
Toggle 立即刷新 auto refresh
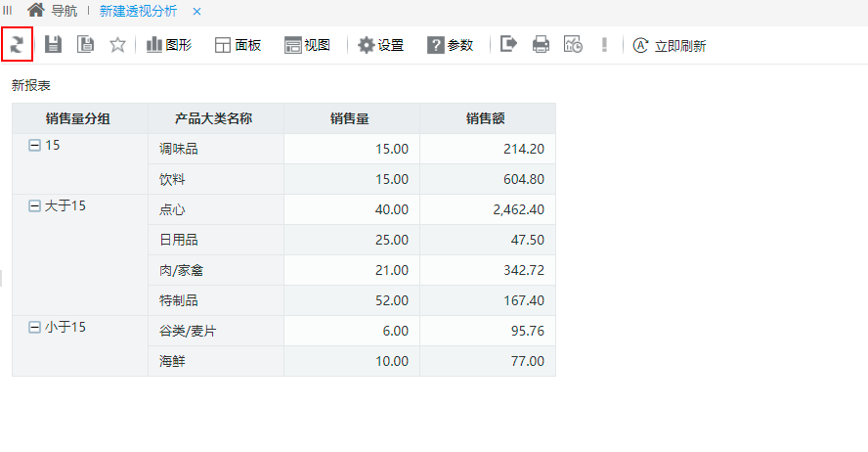[670, 45]
